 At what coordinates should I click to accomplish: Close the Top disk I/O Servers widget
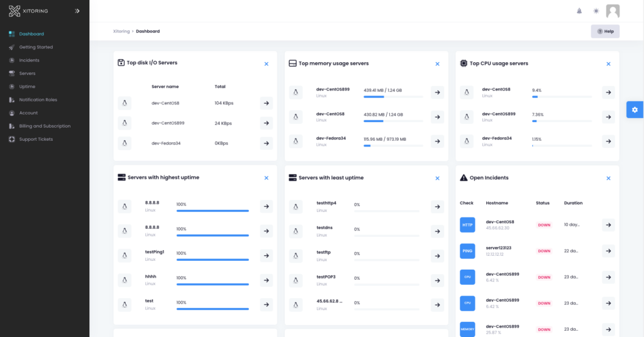click(267, 64)
